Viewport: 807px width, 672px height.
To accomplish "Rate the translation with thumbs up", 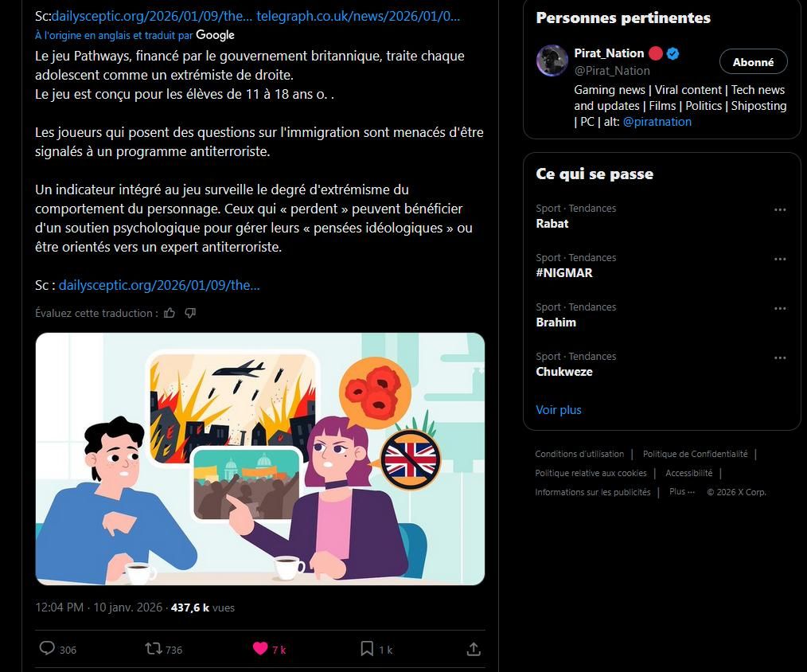I will [170, 313].
